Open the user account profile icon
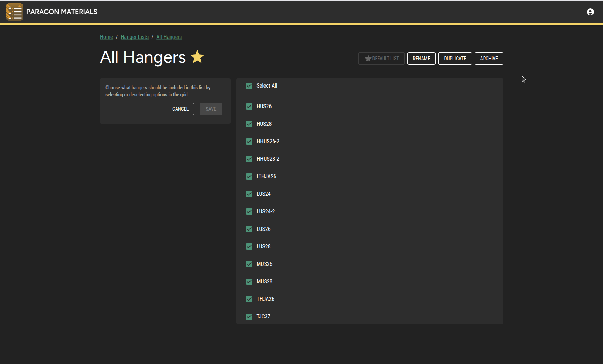The image size is (603, 364). 590,12
